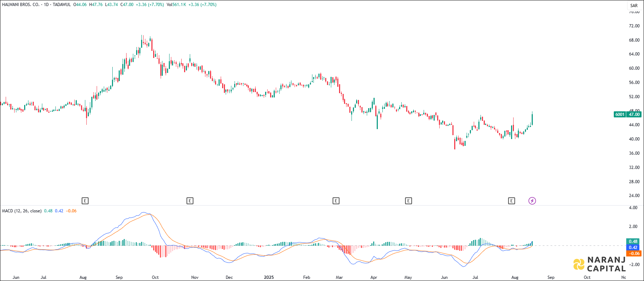The height and width of the screenshot is (281, 644).
Task: Click the 36.00 price axis label
Action: coord(634,153)
